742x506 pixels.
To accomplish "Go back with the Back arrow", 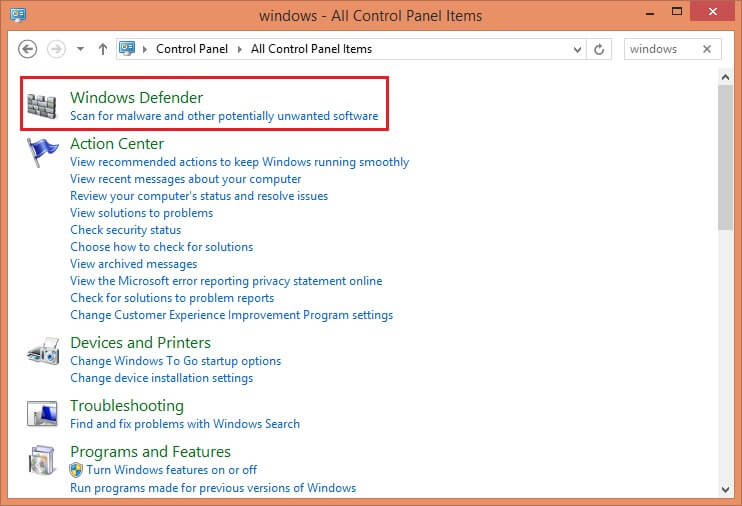I will tap(27, 49).
